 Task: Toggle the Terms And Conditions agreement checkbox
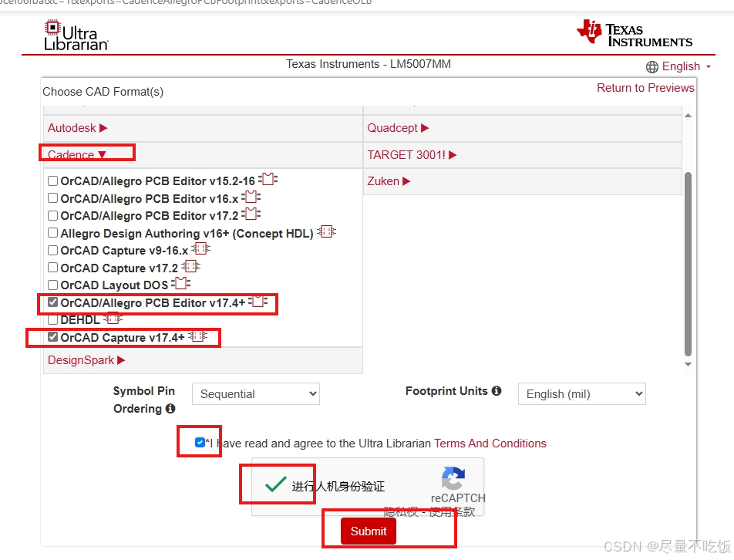click(200, 442)
